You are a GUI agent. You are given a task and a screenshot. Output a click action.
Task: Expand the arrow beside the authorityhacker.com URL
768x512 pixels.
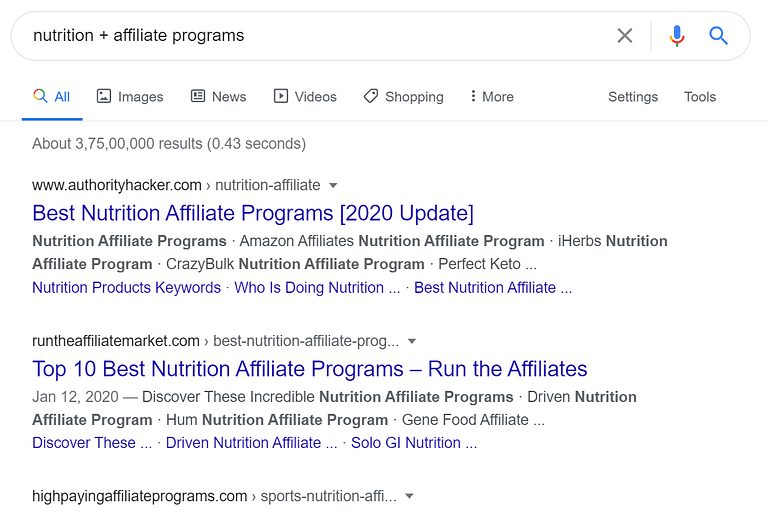point(333,186)
